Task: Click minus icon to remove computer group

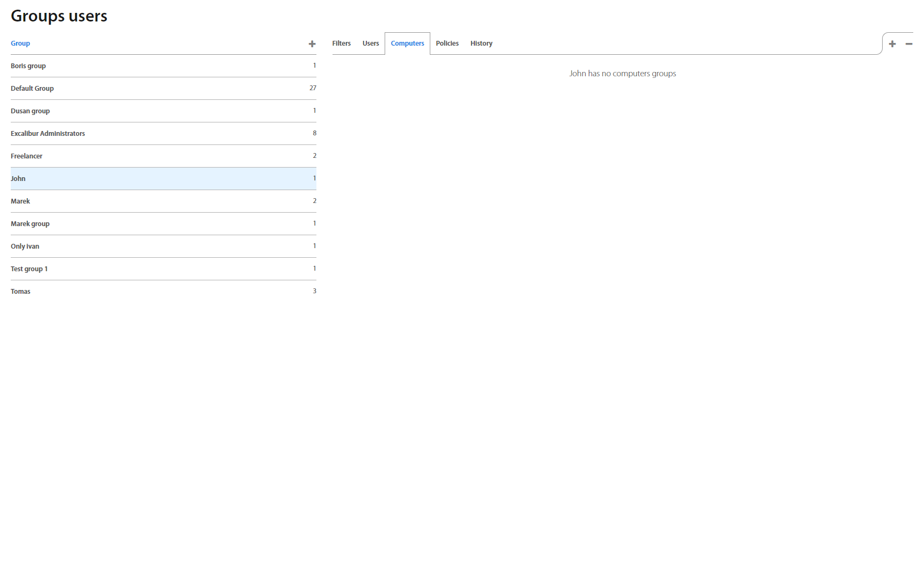Action: pyautogui.click(x=909, y=44)
